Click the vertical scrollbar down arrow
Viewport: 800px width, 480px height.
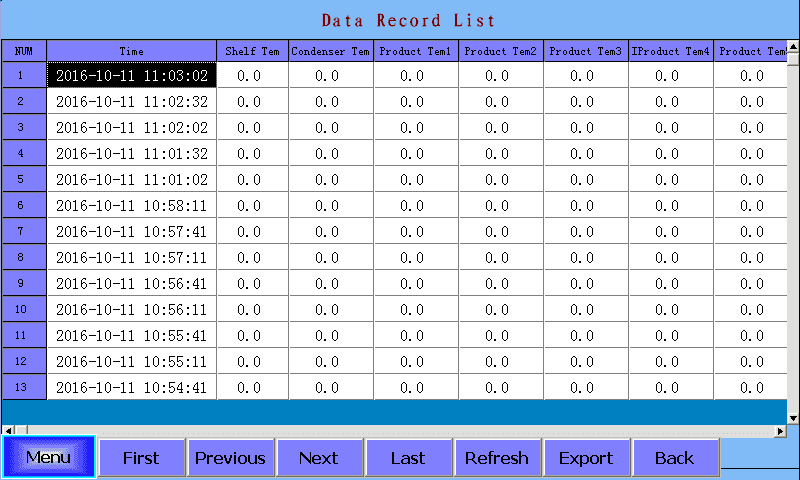[x=794, y=418]
